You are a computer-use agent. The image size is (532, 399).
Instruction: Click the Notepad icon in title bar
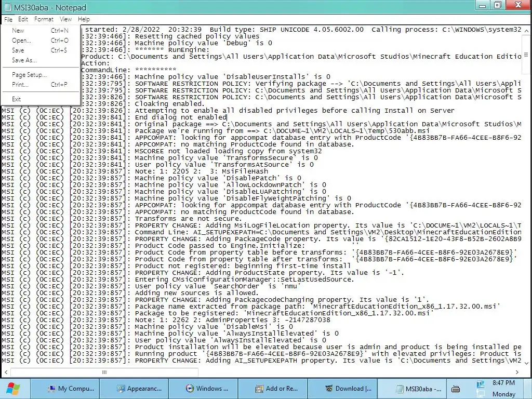(x=7, y=7)
